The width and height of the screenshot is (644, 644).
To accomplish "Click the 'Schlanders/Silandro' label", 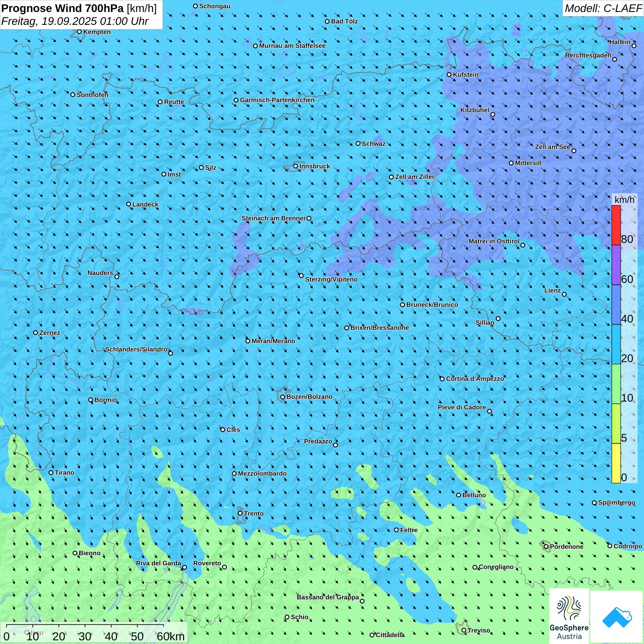I will [137, 349].
